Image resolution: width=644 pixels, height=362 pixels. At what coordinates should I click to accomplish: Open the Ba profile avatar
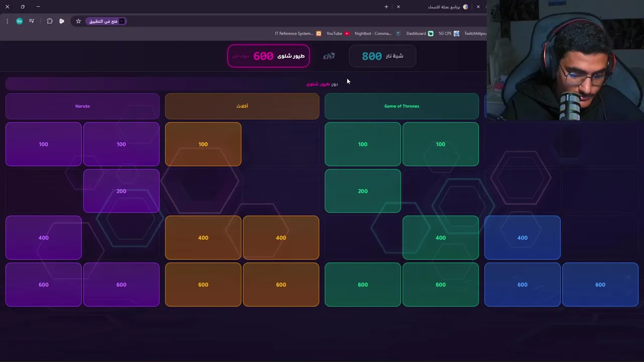(x=19, y=21)
